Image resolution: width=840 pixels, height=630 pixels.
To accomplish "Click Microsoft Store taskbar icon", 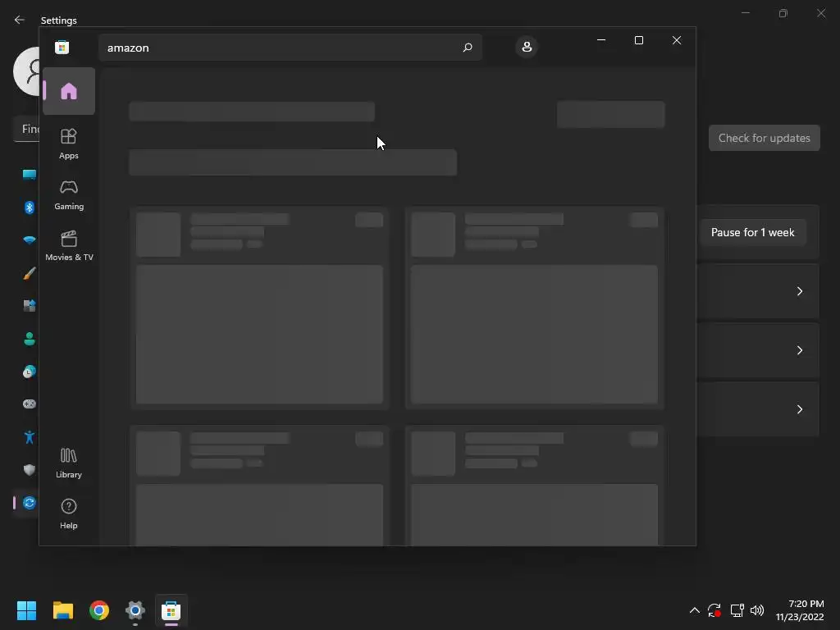I will [x=171, y=610].
